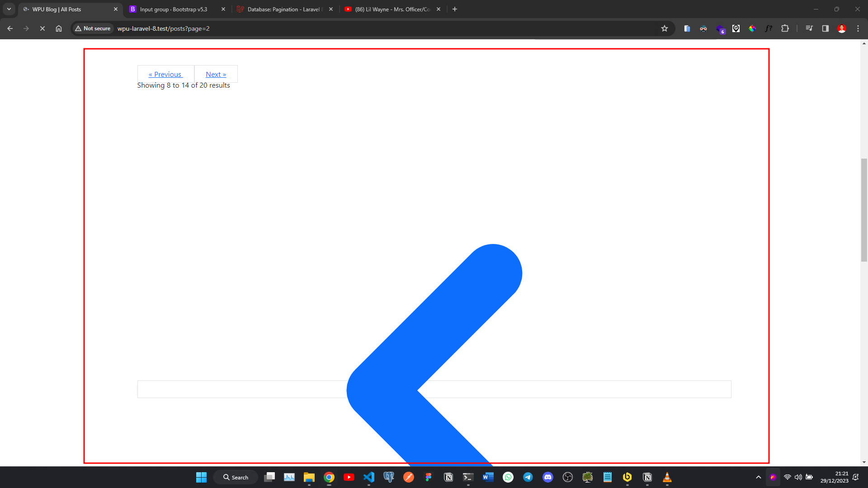Click the Bootstrap v5.3 tab in browser
Screen dimensions: 868x488
tap(177, 9)
